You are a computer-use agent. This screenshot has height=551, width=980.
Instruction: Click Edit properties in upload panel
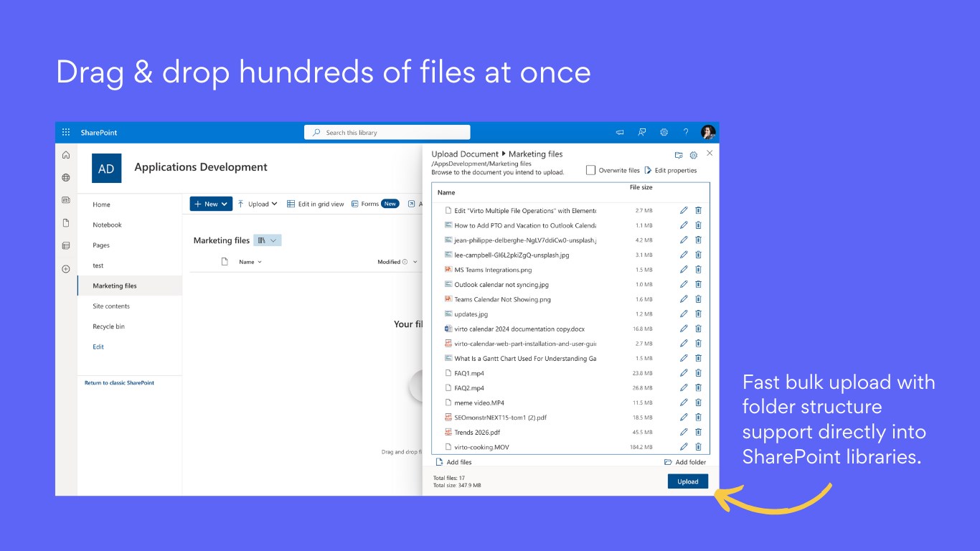click(x=671, y=171)
